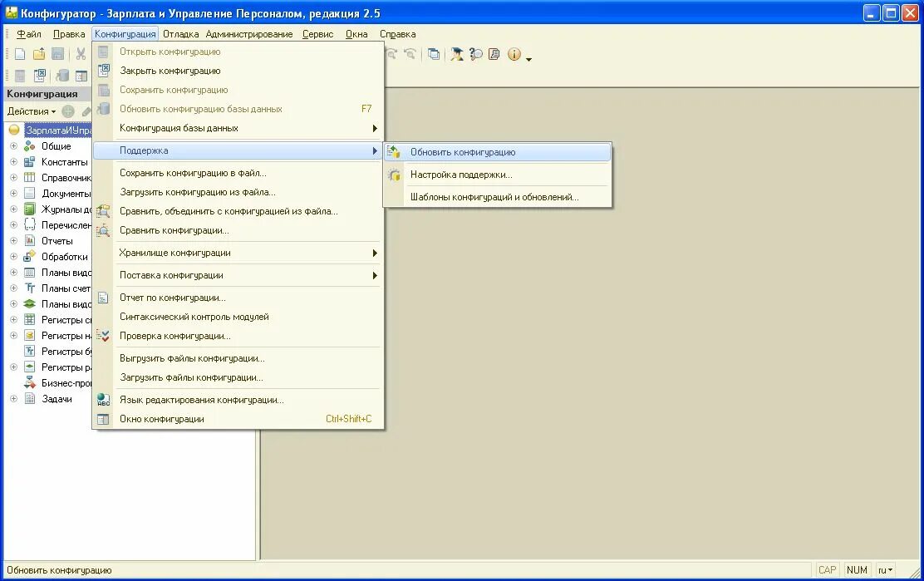Viewport: 924px width, 581px height.
Task: Select the Обработки tree node icon
Action: pyautogui.click(x=29, y=256)
